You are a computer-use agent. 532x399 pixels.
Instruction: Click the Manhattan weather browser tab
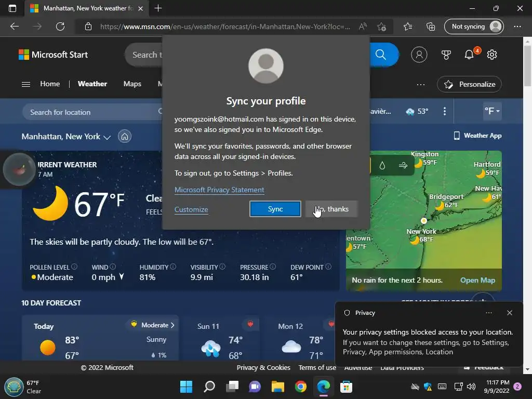tap(87, 8)
